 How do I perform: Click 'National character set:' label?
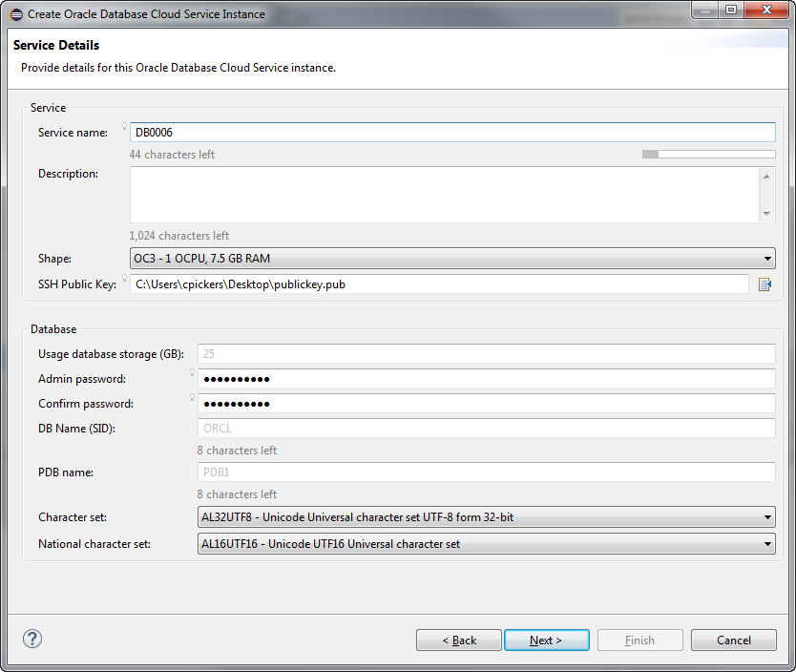pyautogui.click(x=94, y=543)
